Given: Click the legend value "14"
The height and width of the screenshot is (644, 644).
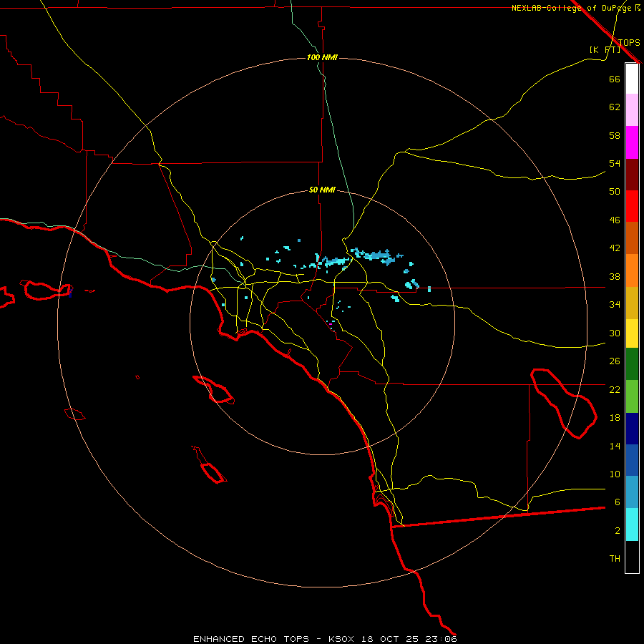Looking at the screenshot, I should coord(615,446).
